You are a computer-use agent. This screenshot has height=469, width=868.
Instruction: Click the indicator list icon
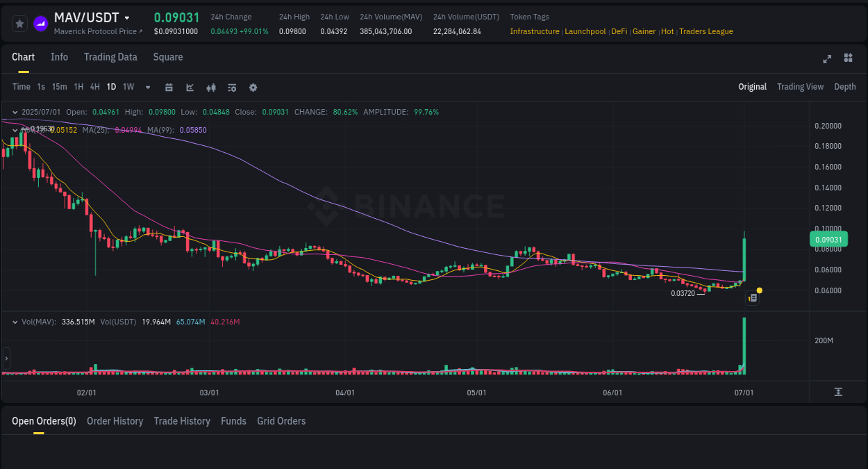(x=231, y=87)
